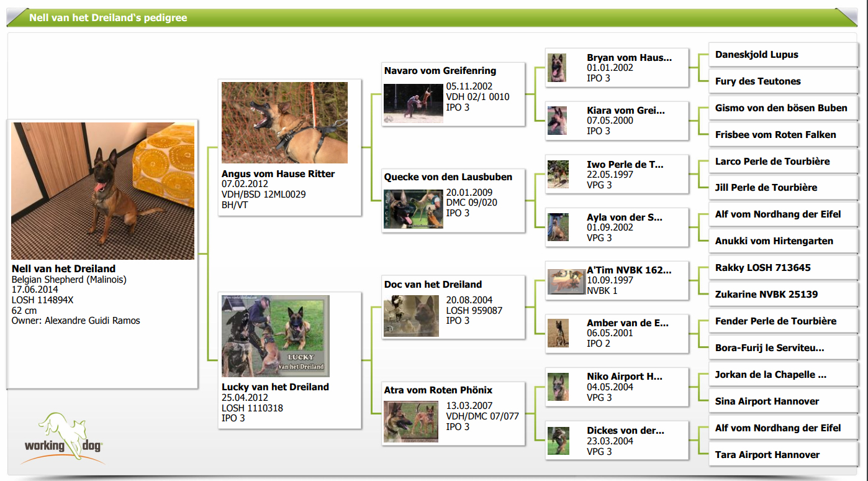Click the 'Owner: Alexandre Guidi Ramos' line
The width and height of the screenshot is (868, 481).
click(76, 321)
